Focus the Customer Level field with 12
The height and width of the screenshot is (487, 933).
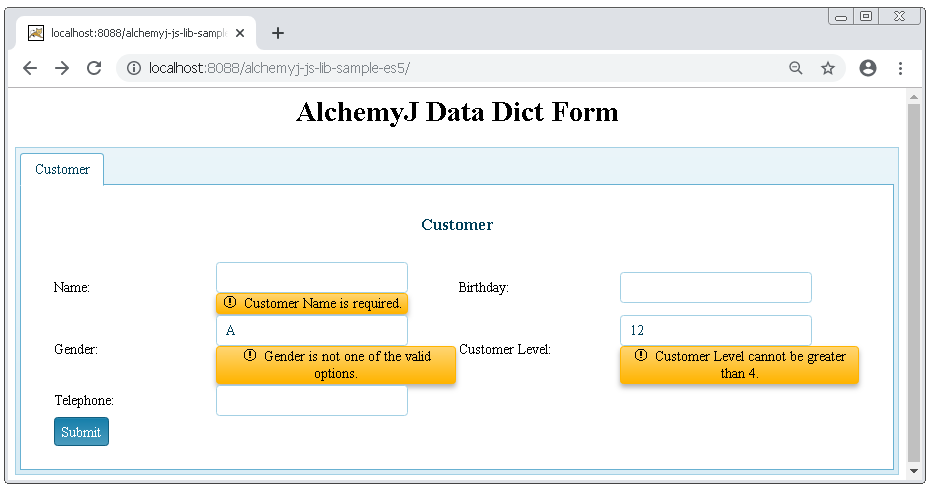point(715,330)
